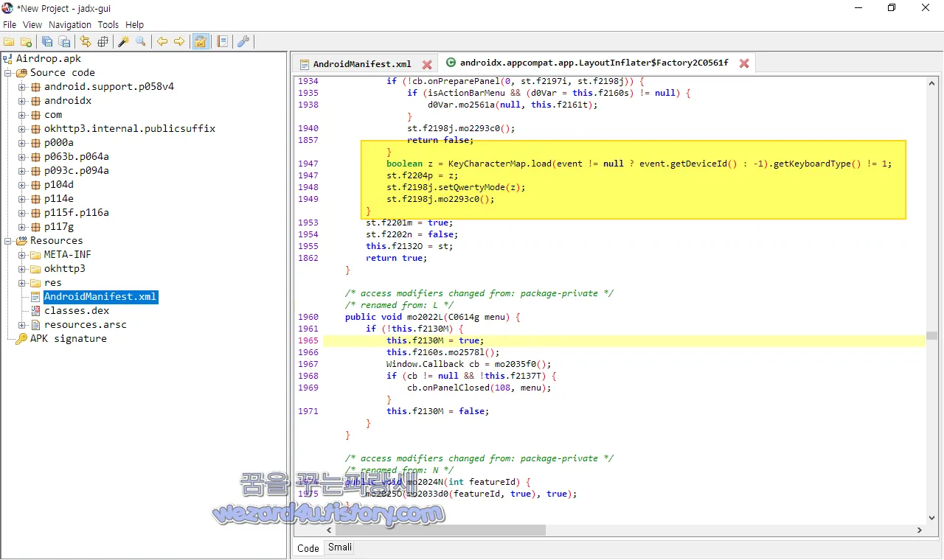Select the p104d package label
The height and width of the screenshot is (560, 944).
[59, 185]
